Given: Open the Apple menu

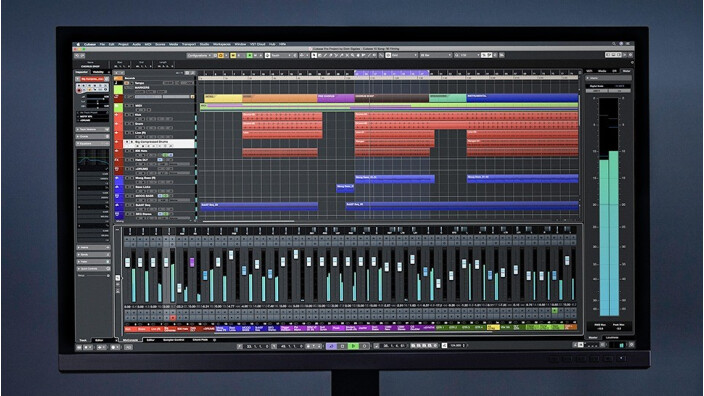Looking at the screenshot, I should [78, 44].
